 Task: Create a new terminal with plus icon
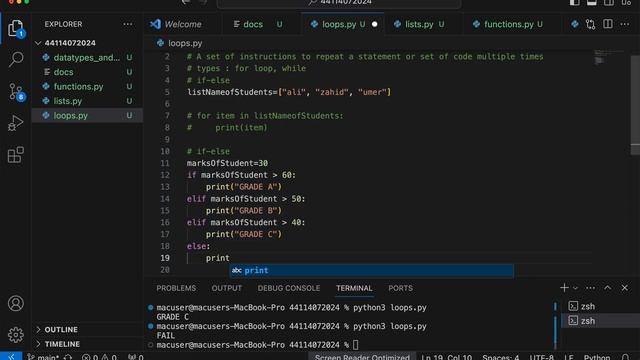pyautogui.click(x=564, y=288)
